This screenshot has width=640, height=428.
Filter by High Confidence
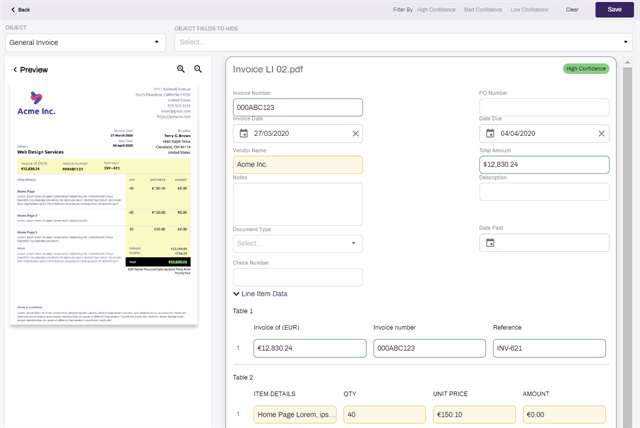(436, 9)
